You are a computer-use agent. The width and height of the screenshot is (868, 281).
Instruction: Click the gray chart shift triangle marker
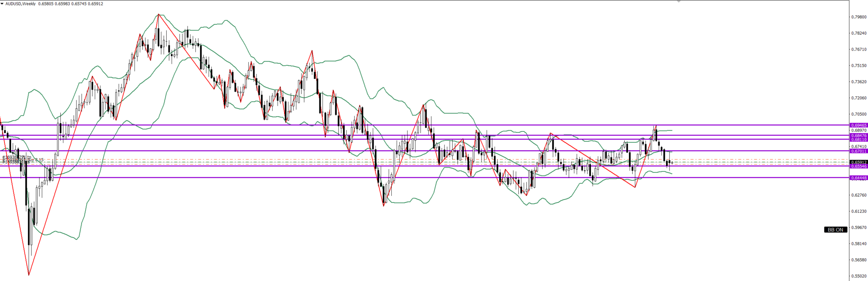(678, 2)
